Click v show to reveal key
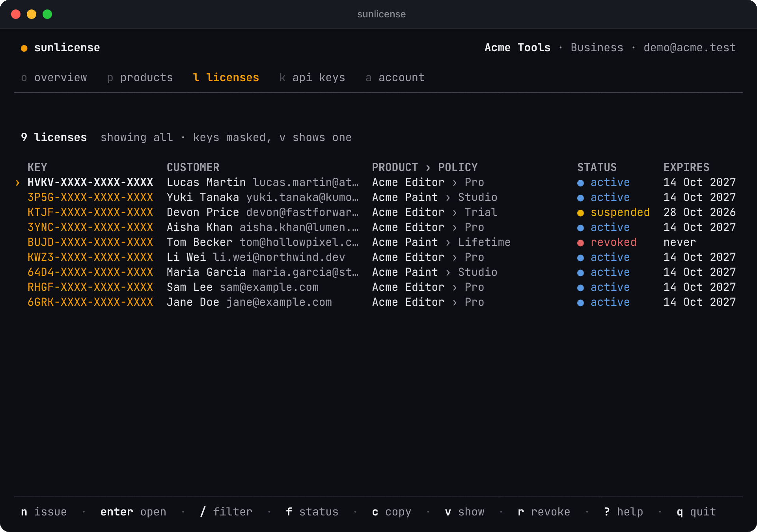 pyautogui.click(x=464, y=512)
